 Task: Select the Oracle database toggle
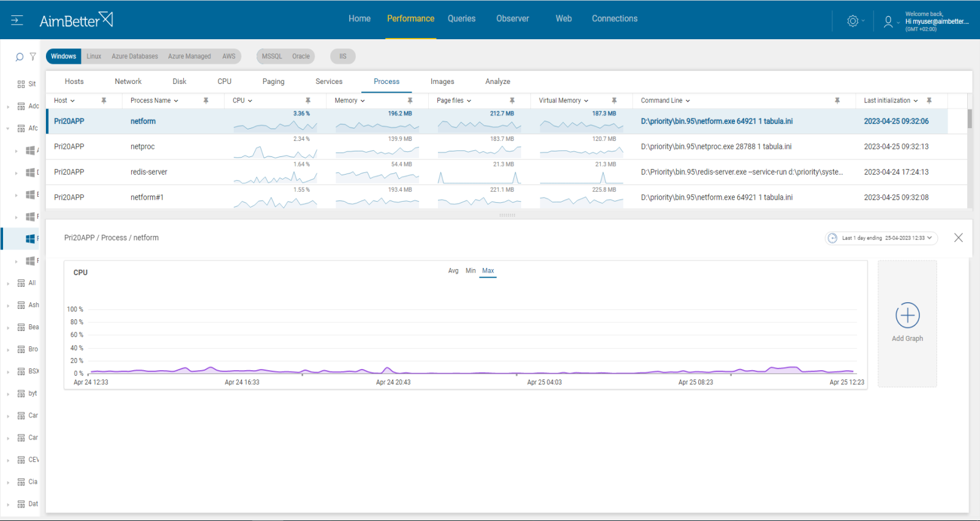[301, 56]
